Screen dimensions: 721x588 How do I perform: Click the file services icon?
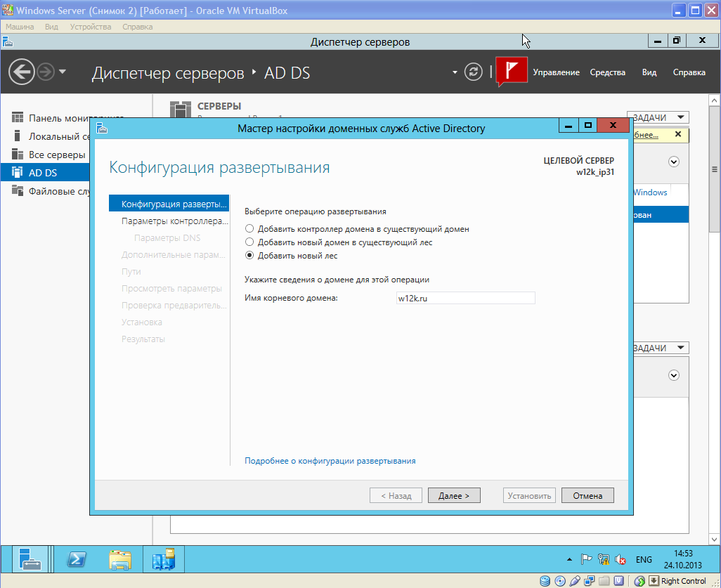click(x=18, y=190)
